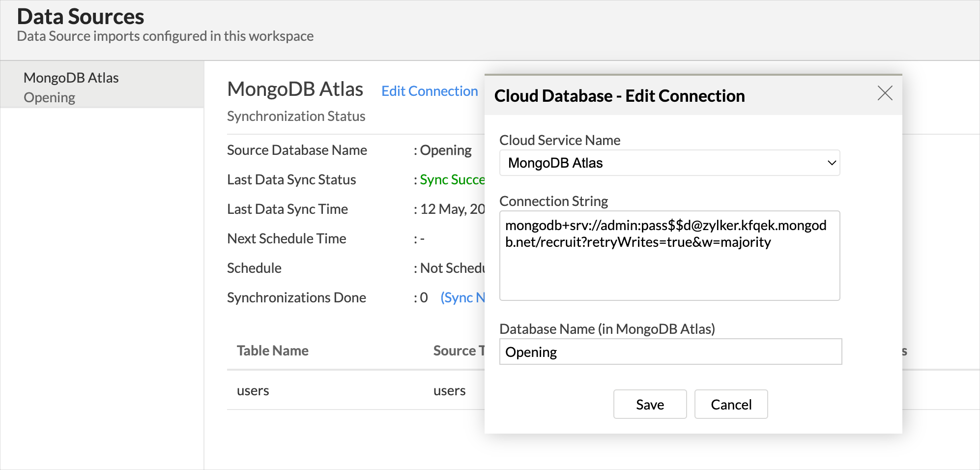Click the Synchronization Status heading
The height and width of the screenshot is (470, 980).
(296, 116)
